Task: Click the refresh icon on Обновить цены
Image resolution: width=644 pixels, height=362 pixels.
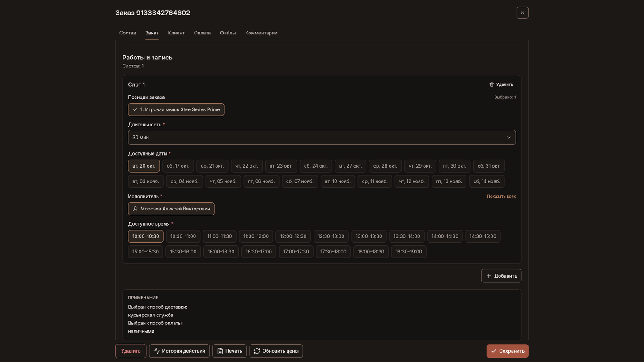Action: coord(257,351)
